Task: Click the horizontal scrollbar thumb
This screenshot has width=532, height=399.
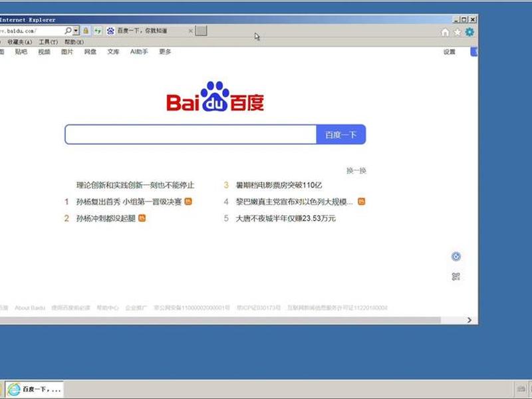Action: coord(220,320)
